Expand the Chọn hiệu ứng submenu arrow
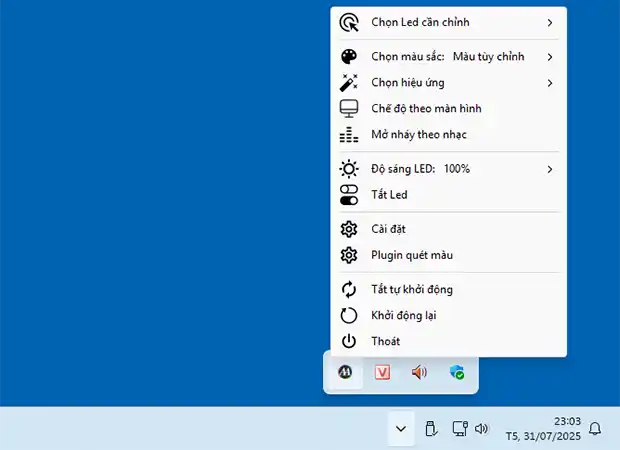The width and height of the screenshot is (620, 450). (550, 83)
